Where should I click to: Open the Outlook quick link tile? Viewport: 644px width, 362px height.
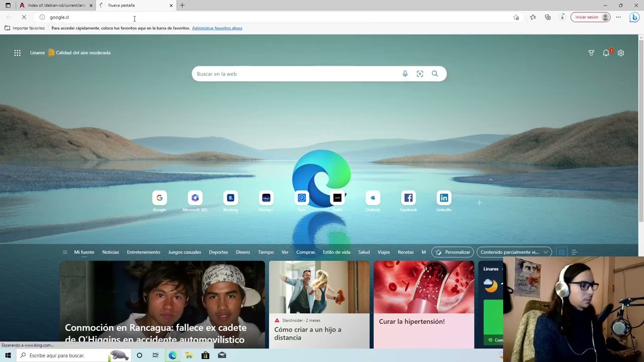pos(373,198)
